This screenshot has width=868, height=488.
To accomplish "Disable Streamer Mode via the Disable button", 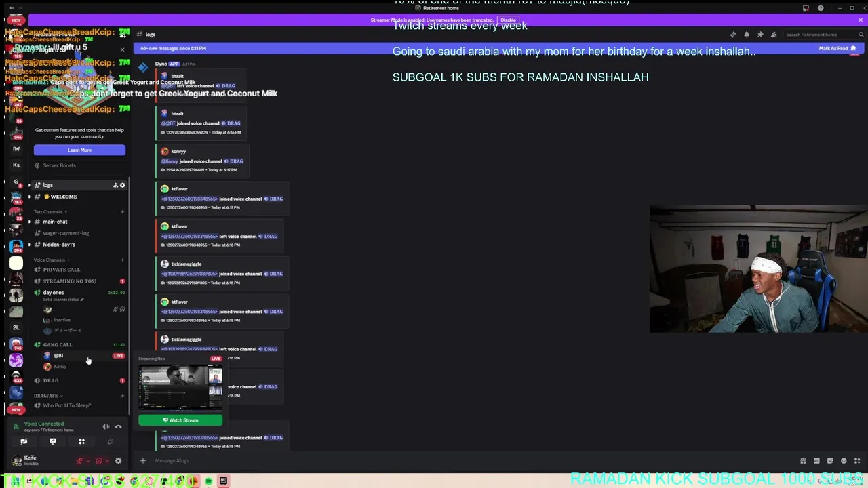I will pyautogui.click(x=508, y=20).
